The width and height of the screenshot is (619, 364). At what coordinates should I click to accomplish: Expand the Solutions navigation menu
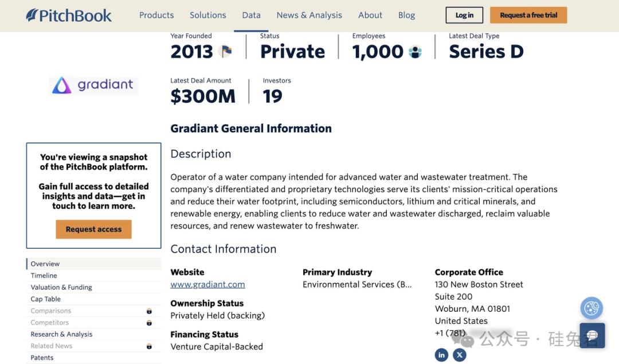pos(207,15)
